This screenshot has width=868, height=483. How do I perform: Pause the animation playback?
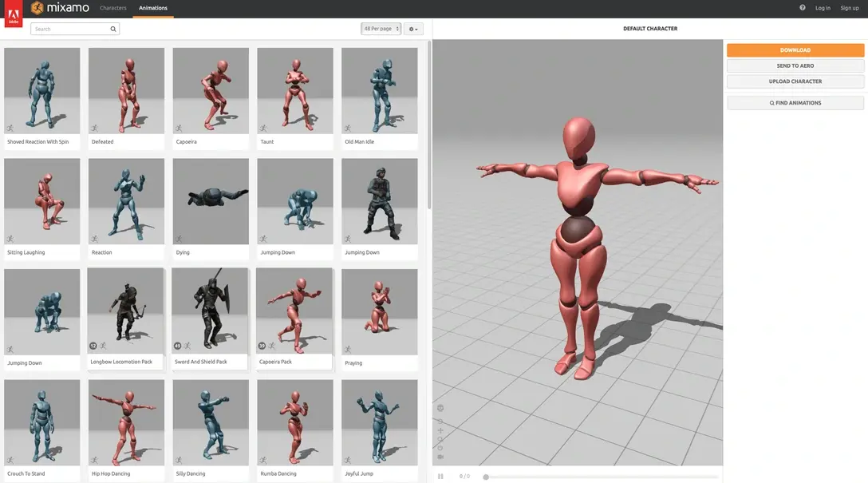[440, 477]
